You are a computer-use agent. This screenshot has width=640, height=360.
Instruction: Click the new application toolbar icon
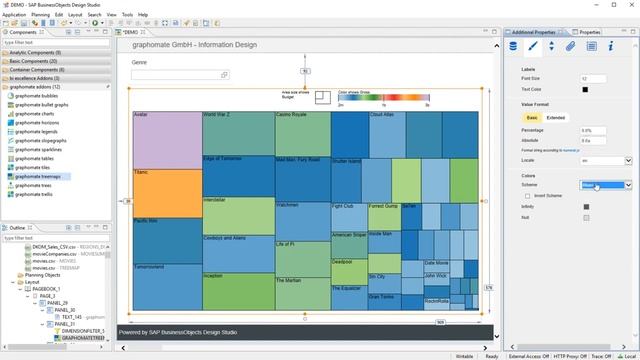(6, 23)
